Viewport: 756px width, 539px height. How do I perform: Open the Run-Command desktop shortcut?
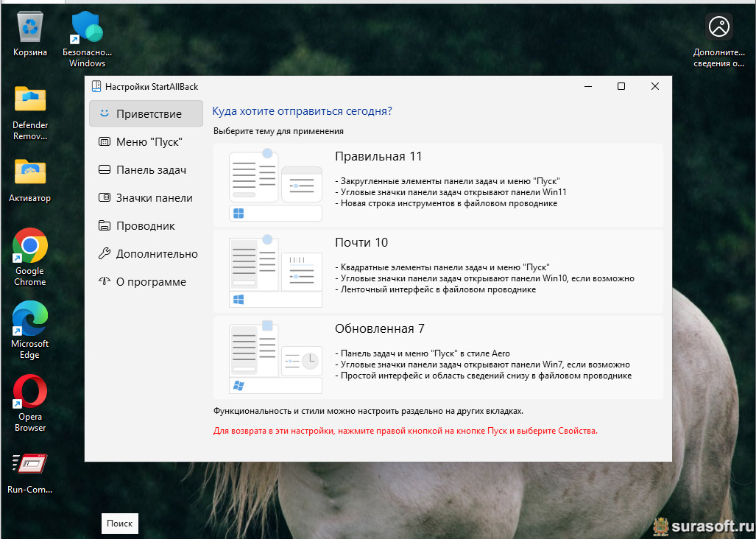(30, 465)
